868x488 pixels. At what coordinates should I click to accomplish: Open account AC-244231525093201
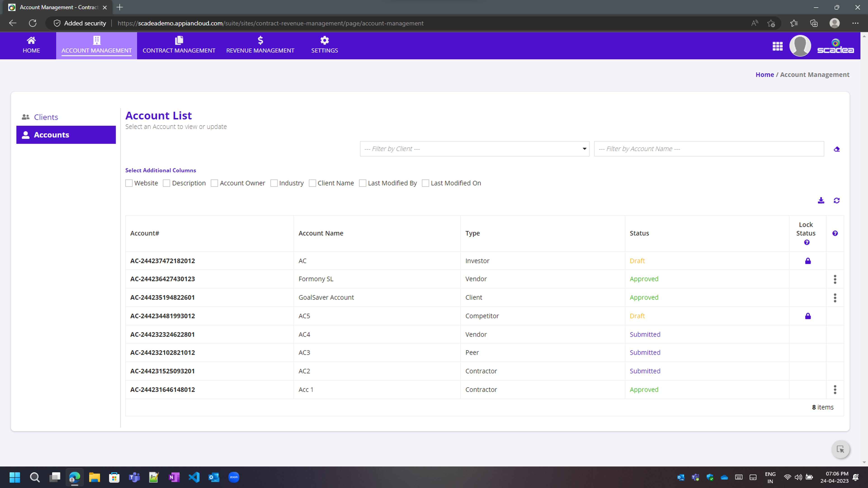tap(163, 371)
